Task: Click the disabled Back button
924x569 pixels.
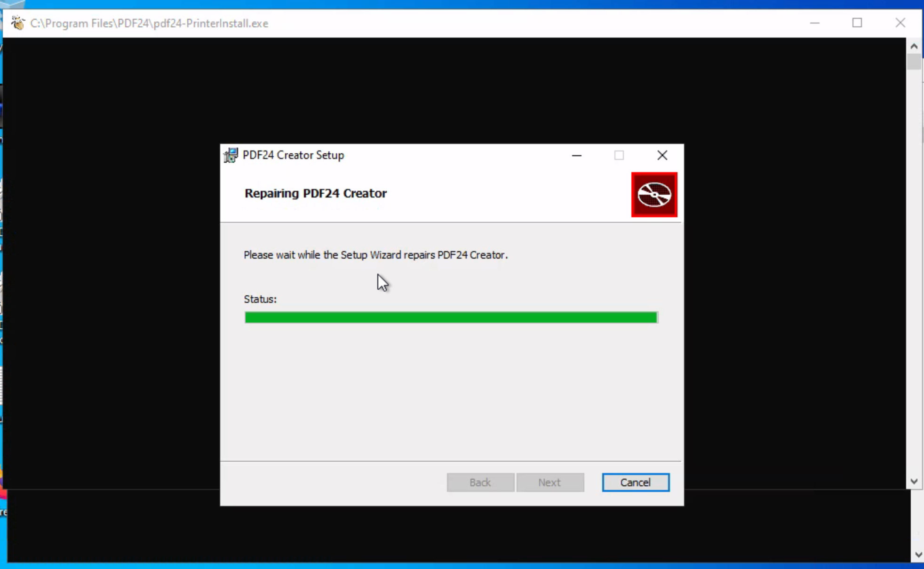Action: [x=480, y=482]
